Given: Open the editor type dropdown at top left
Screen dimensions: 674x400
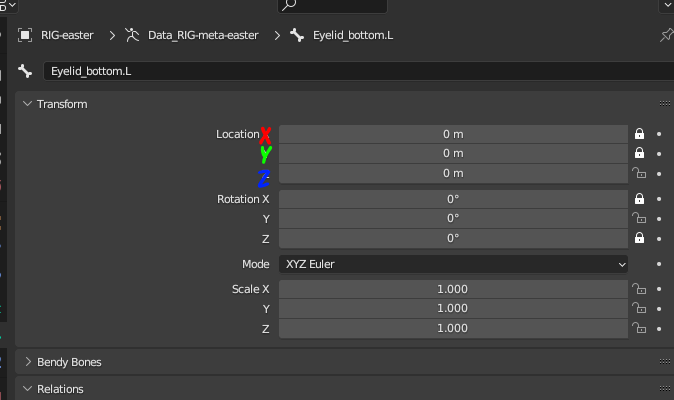Looking at the screenshot, I should click(8, 5).
